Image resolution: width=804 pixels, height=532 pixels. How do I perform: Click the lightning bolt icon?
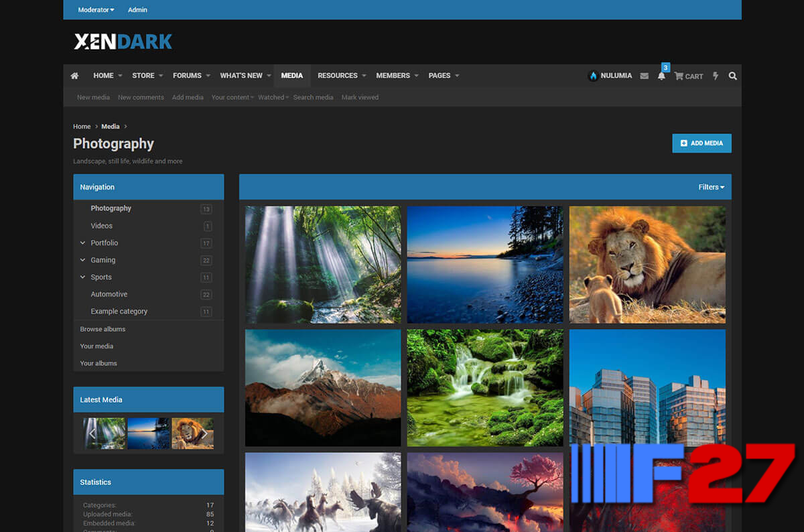[x=716, y=76]
